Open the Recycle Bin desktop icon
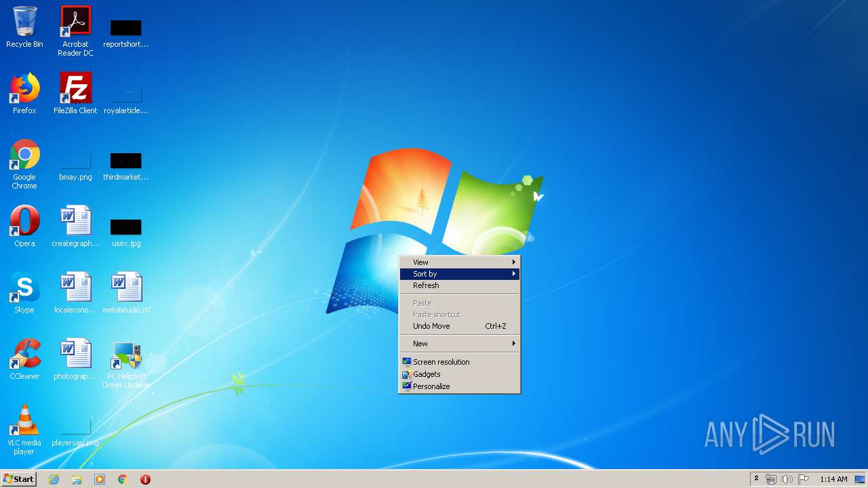The height and width of the screenshot is (488, 868). pos(24,27)
